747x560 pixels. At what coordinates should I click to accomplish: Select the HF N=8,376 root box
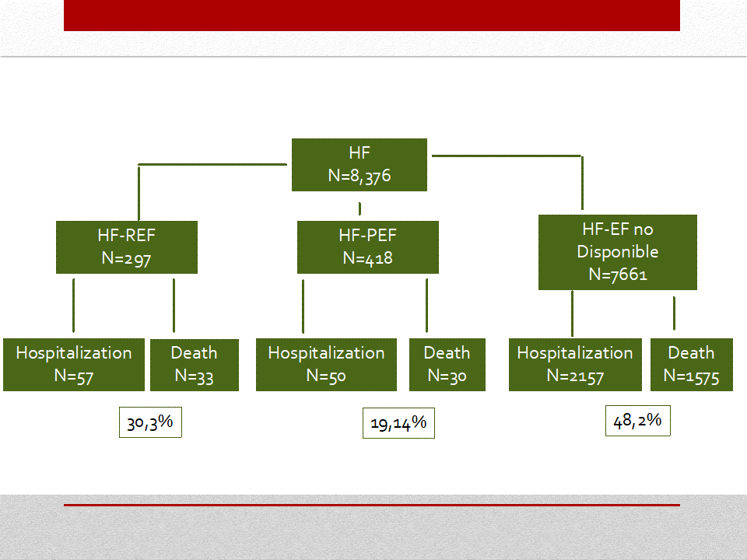(x=359, y=165)
